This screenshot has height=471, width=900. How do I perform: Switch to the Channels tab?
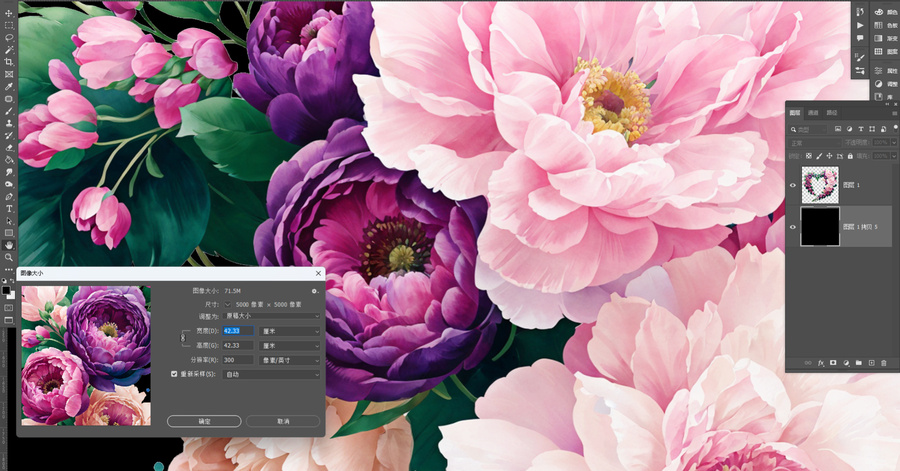click(813, 113)
